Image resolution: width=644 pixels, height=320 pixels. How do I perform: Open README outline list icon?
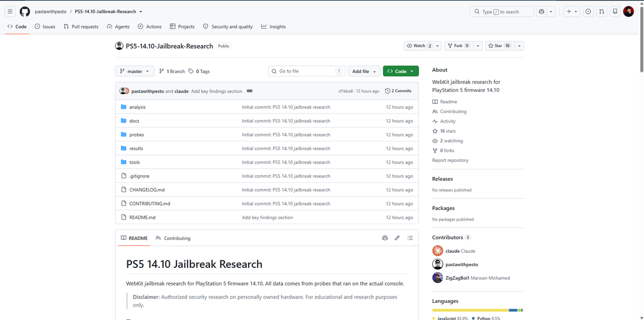tap(410, 238)
